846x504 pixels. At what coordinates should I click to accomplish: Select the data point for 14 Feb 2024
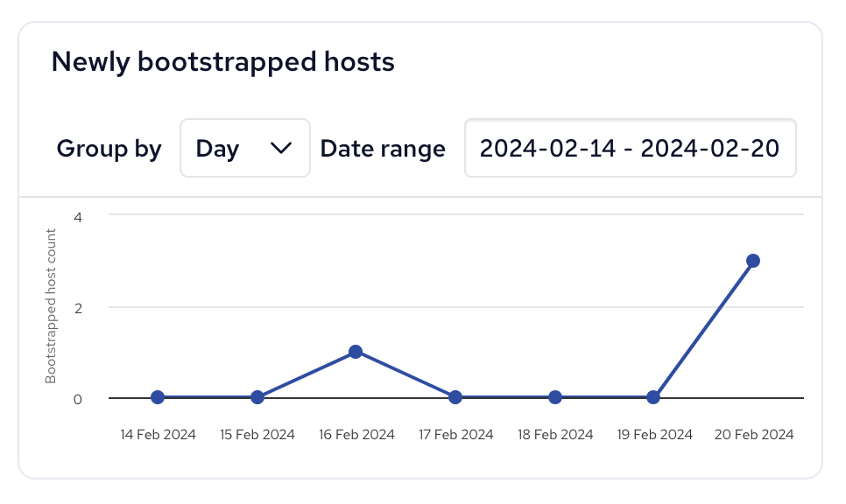(x=157, y=396)
